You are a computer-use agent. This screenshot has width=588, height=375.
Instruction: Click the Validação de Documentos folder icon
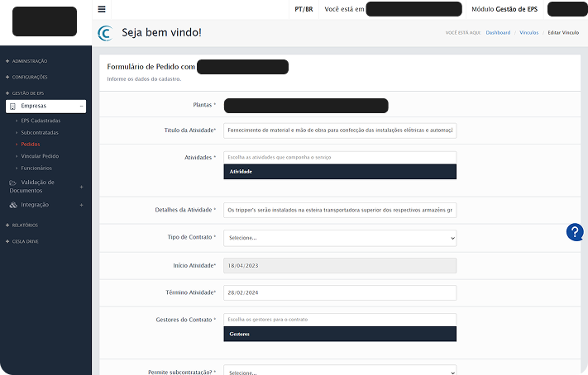(12, 183)
